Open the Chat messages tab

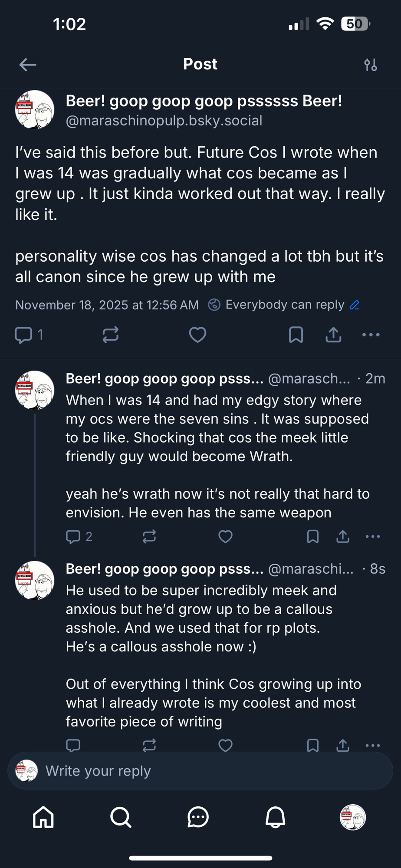(198, 817)
